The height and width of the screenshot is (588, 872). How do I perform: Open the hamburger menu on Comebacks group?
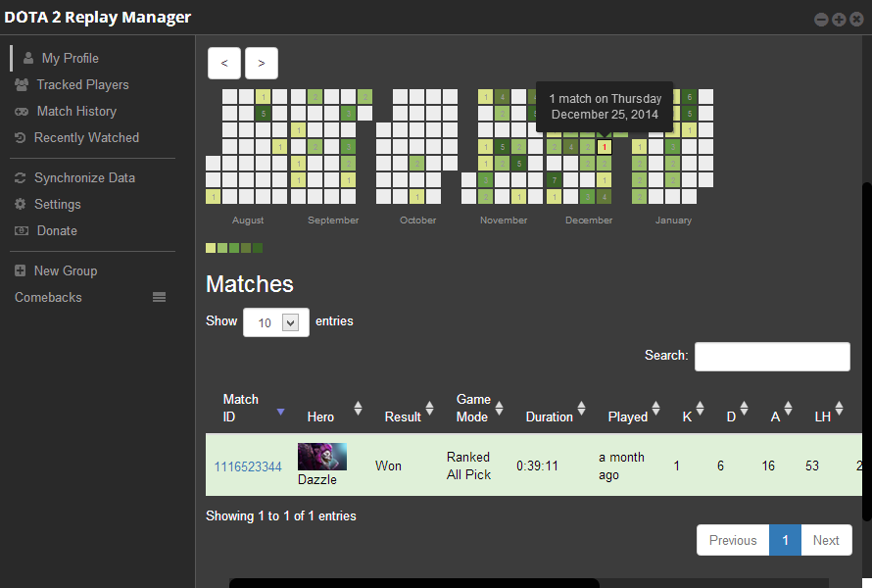pos(159,297)
